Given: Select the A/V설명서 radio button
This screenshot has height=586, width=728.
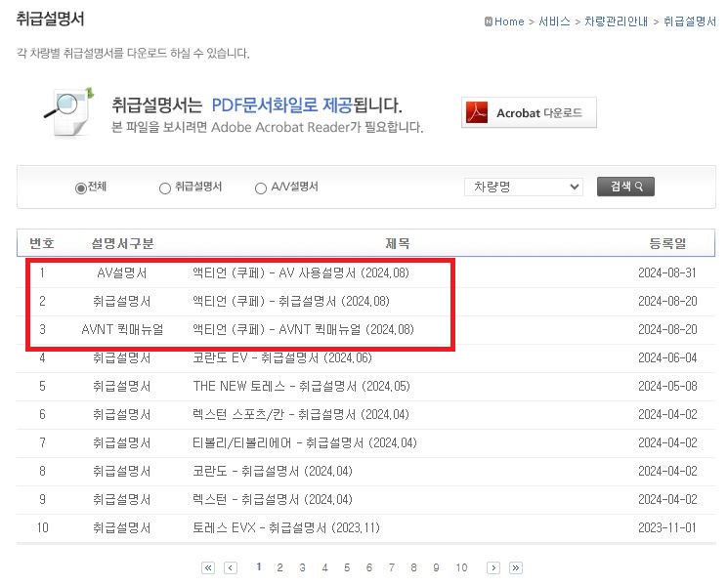Looking at the screenshot, I should click(261, 188).
